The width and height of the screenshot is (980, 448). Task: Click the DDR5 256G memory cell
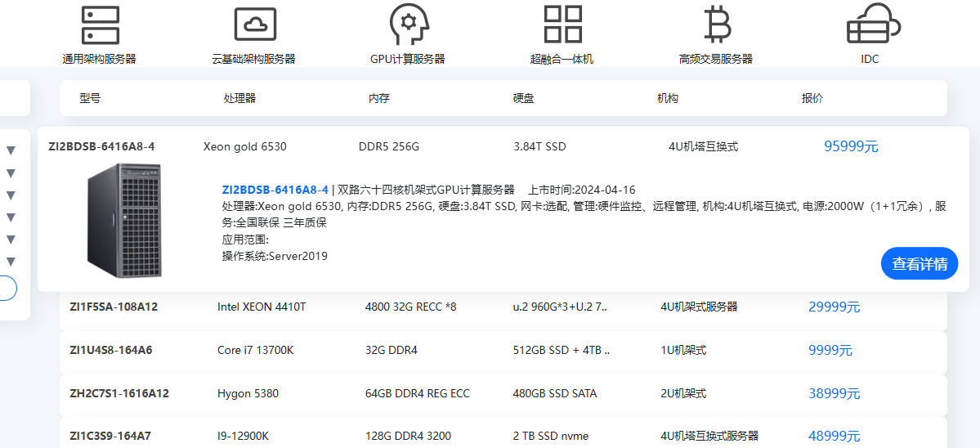pos(389,147)
